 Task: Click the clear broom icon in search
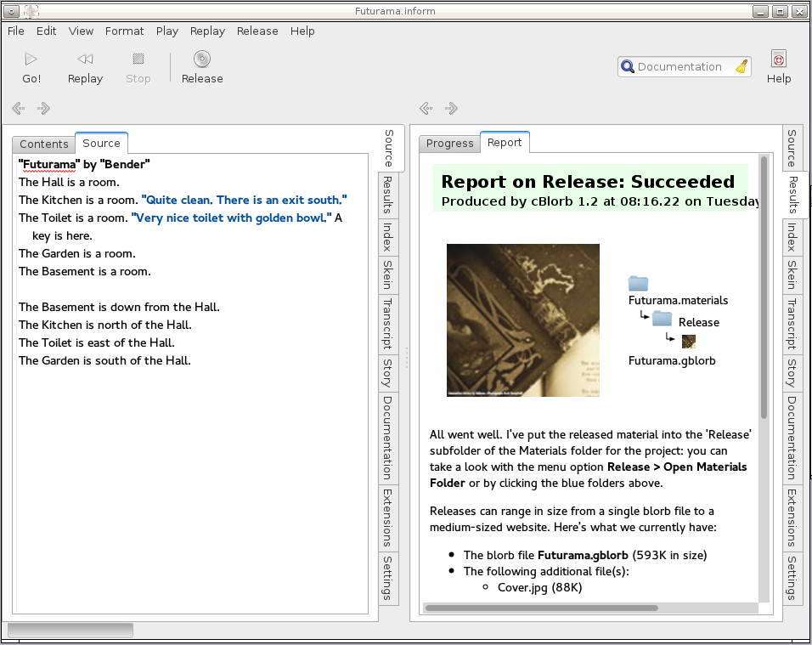pos(742,67)
